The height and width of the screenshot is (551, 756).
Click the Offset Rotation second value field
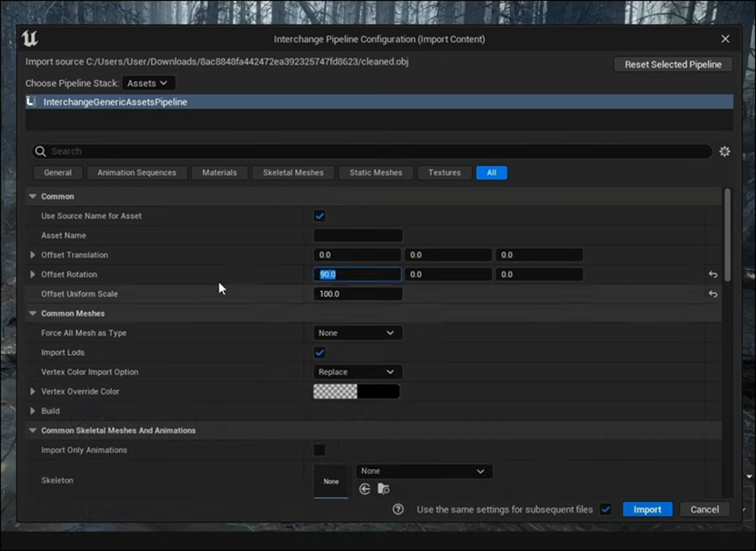pos(448,274)
